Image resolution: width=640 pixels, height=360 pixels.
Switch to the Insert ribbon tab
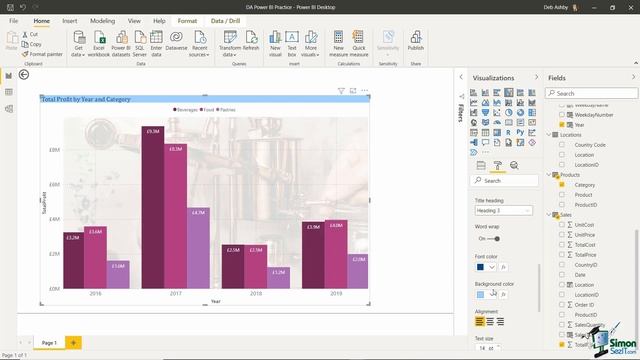pos(70,21)
